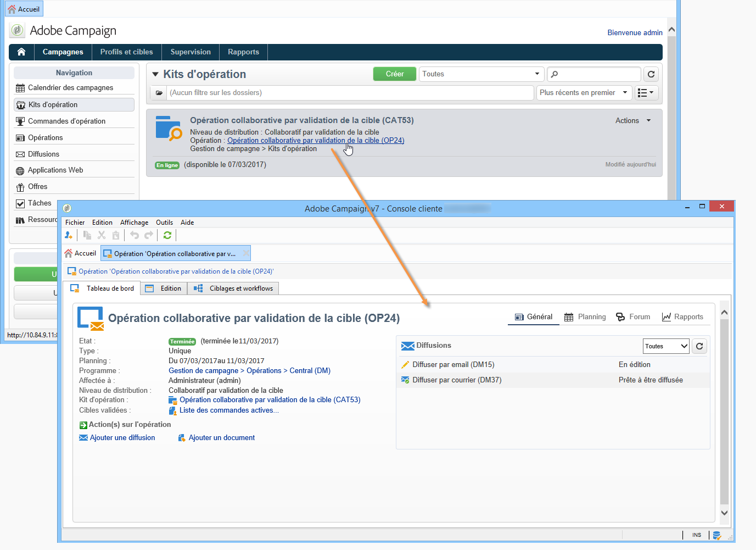The height and width of the screenshot is (550, 756).
Task: Click the database icon in the console status bar
Action: (x=716, y=536)
